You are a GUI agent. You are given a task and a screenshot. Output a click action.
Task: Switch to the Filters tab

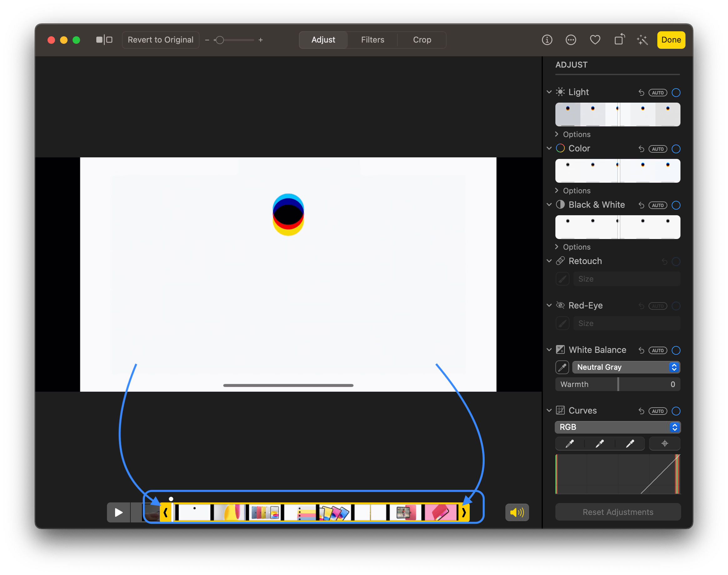[372, 40]
